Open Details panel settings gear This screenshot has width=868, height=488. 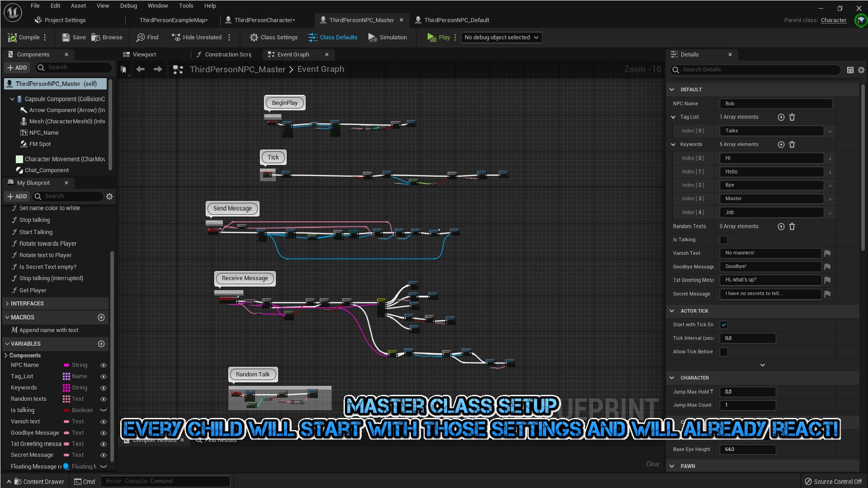pyautogui.click(x=861, y=70)
